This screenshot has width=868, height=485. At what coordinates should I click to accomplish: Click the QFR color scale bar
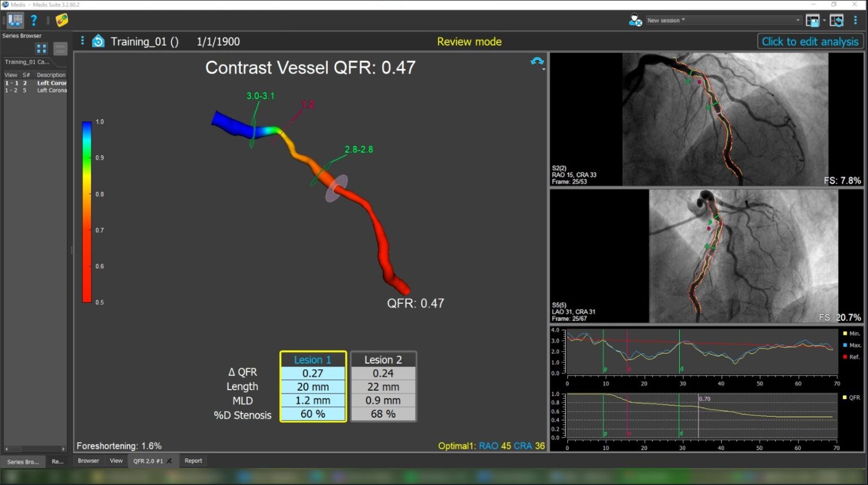(86, 212)
